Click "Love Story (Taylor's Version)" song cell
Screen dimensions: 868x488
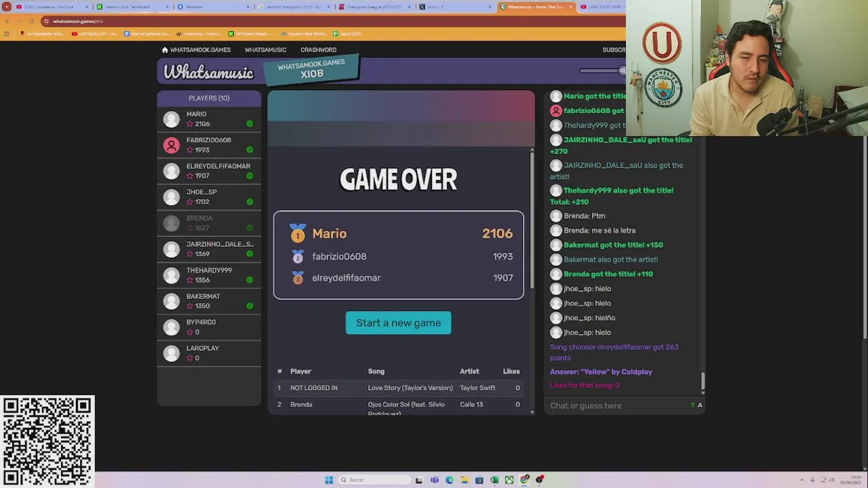point(410,388)
